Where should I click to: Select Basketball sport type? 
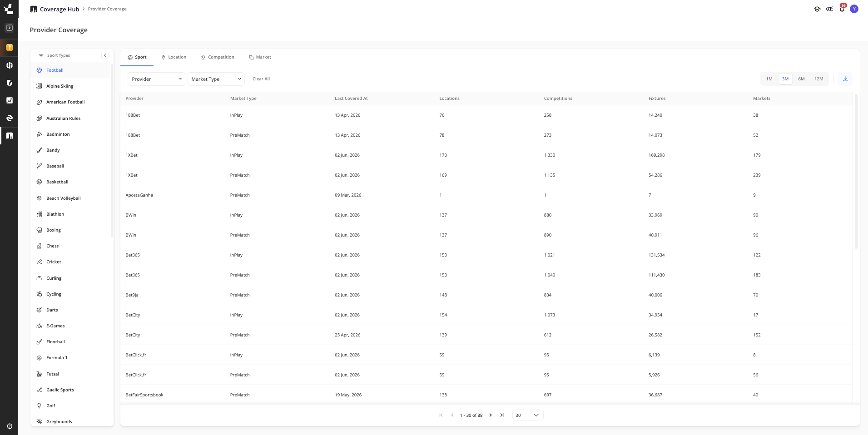(x=70, y=182)
